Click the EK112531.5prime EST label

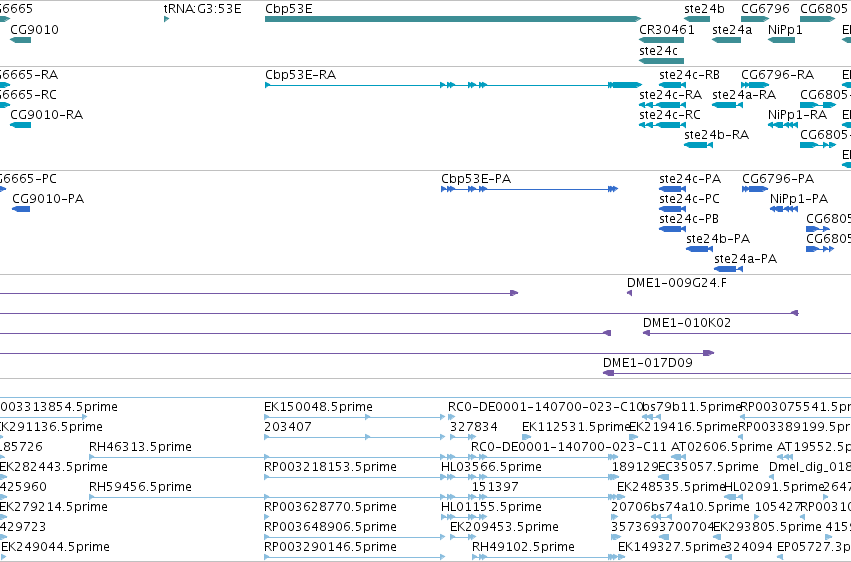[575, 427]
